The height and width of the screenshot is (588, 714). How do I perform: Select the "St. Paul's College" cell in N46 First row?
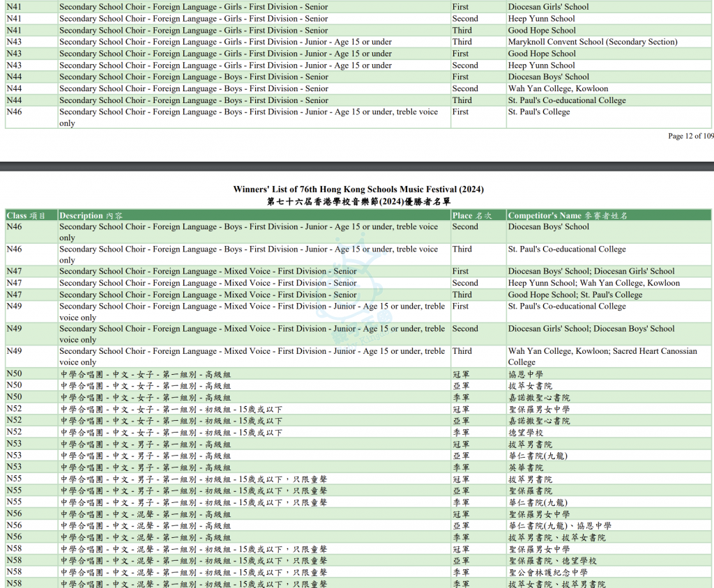539,112
